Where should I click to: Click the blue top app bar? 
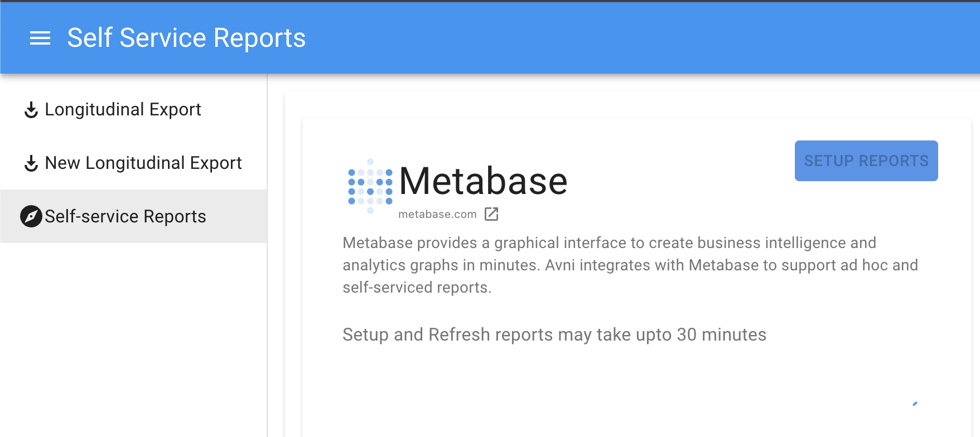(614, 38)
